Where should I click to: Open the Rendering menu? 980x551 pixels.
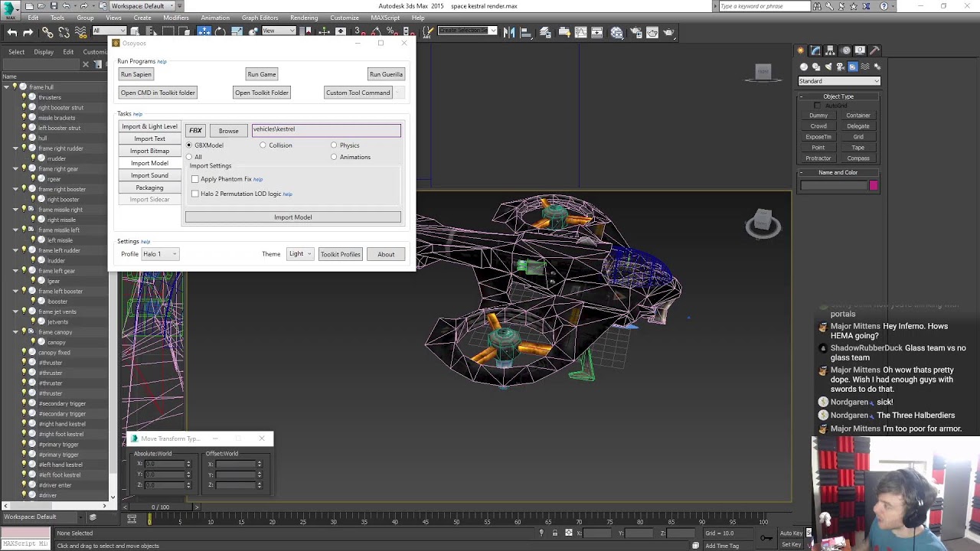click(303, 18)
